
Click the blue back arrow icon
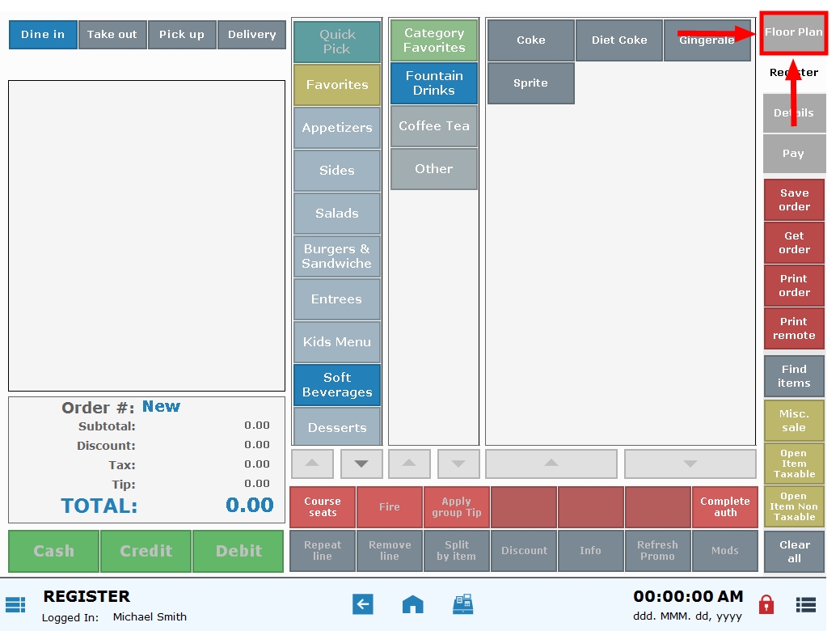pos(363,604)
